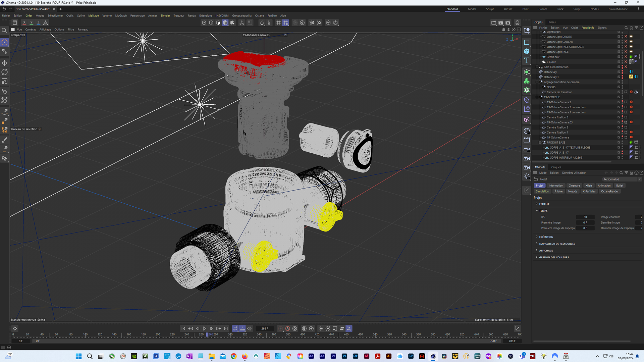Click the IPS value field 50

(585, 217)
